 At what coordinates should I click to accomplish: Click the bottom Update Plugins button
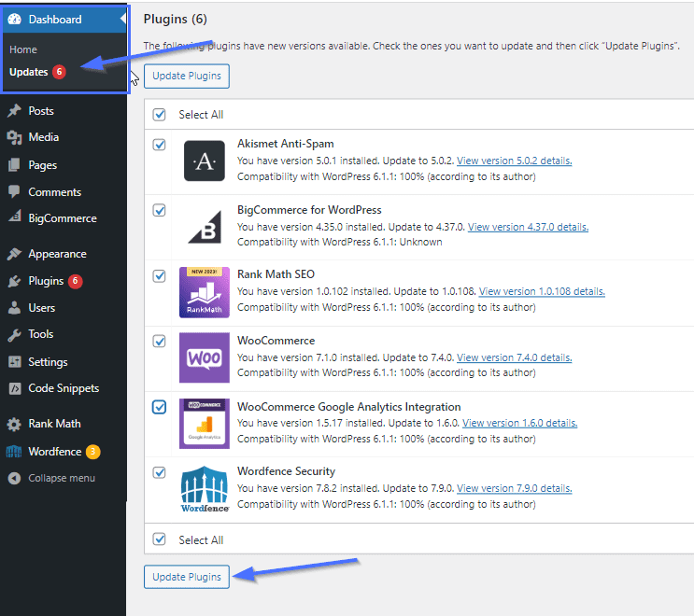[186, 577]
